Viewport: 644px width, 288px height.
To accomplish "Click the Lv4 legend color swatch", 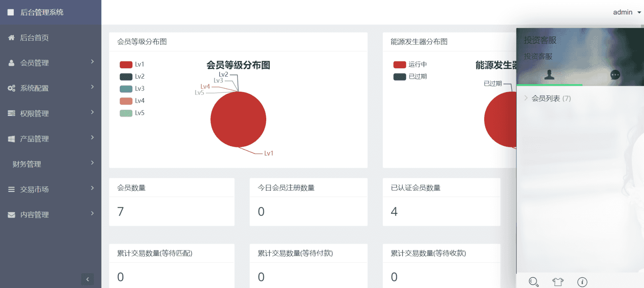I will pos(126,101).
